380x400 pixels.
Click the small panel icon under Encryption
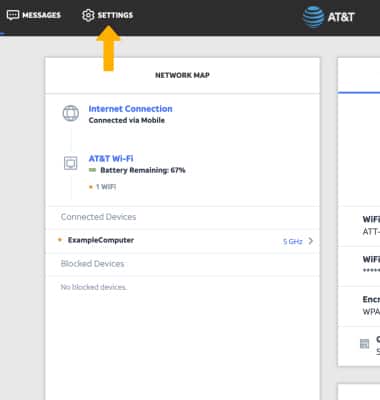click(365, 343)
